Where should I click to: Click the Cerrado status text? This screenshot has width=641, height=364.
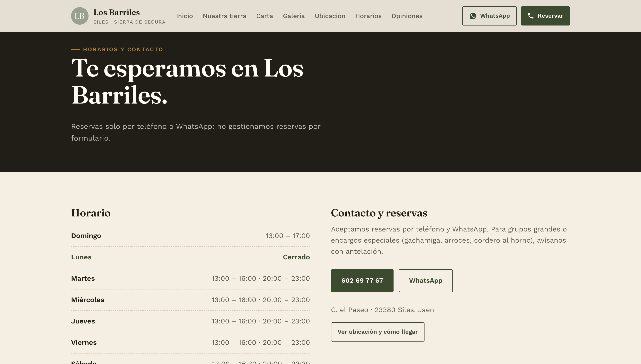pos(296,257)
